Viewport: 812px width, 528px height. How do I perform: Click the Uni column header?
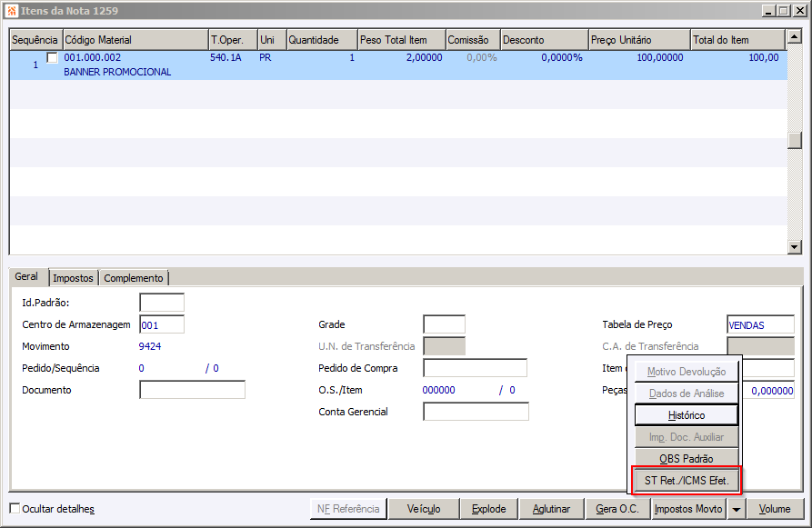coord(272,40)
